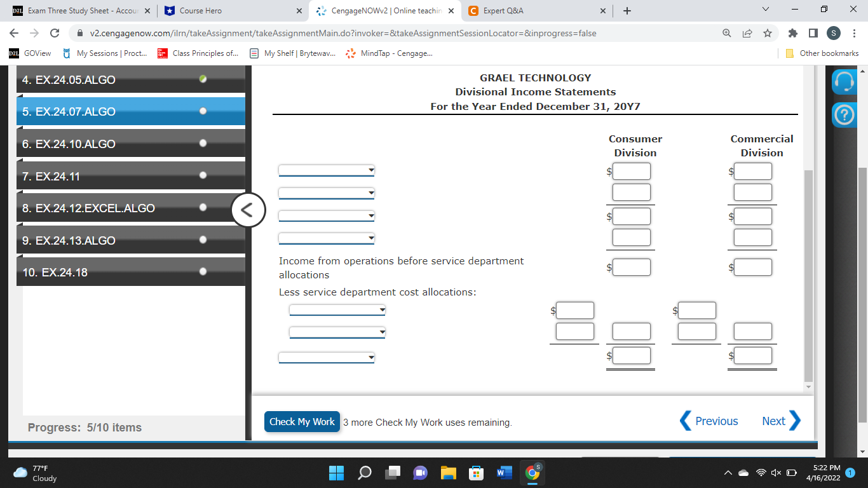The width and height of the screenshot is (868, 488).
Task: Open the My Shelf Brytewave bookmark
Action: coord(292,53)
